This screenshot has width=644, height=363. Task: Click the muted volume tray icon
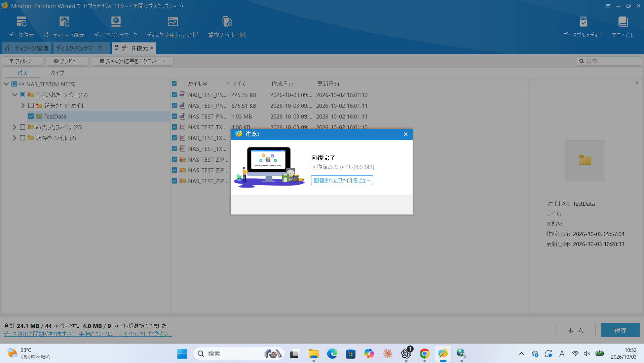point(587,354)
